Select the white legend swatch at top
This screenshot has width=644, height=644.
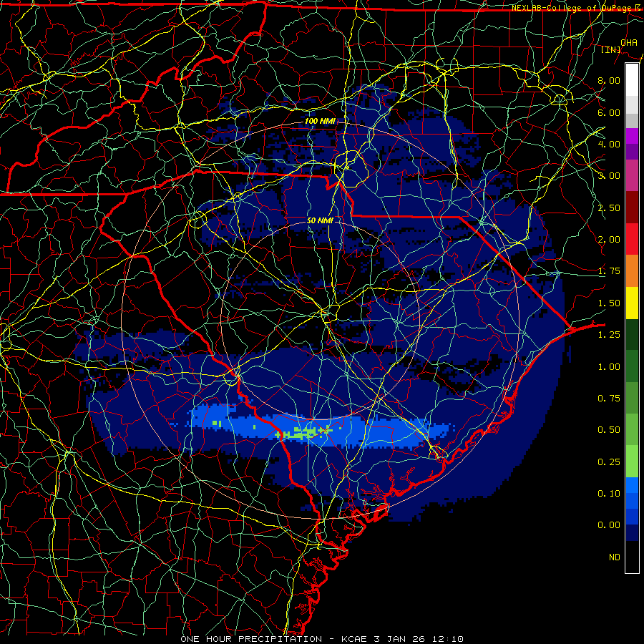tap(633, 80)
